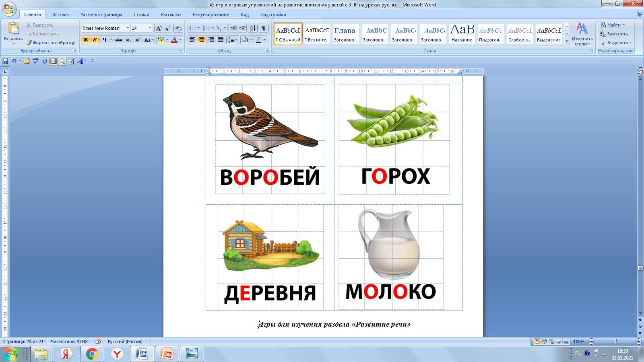Select the Название style

(x=462, y=34)
